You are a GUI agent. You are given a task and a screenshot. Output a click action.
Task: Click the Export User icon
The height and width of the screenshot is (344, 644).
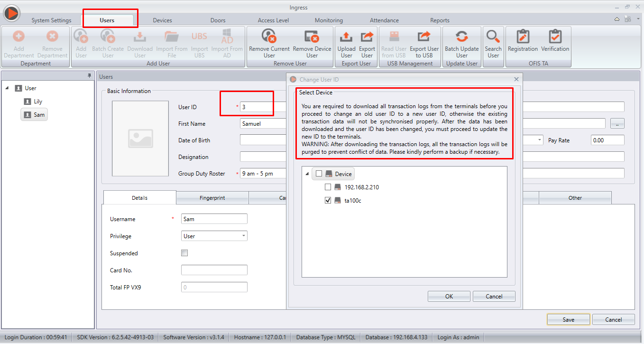click(367, 37)
